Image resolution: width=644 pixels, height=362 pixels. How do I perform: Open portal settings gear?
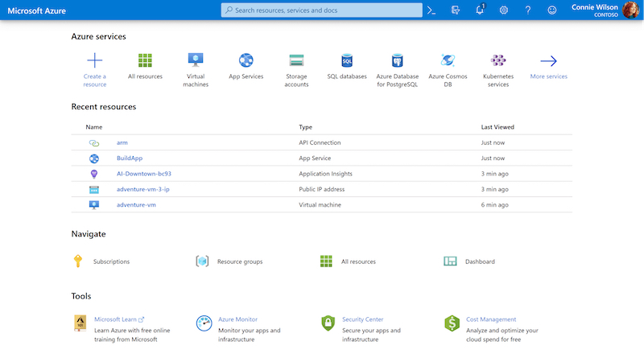504,10
